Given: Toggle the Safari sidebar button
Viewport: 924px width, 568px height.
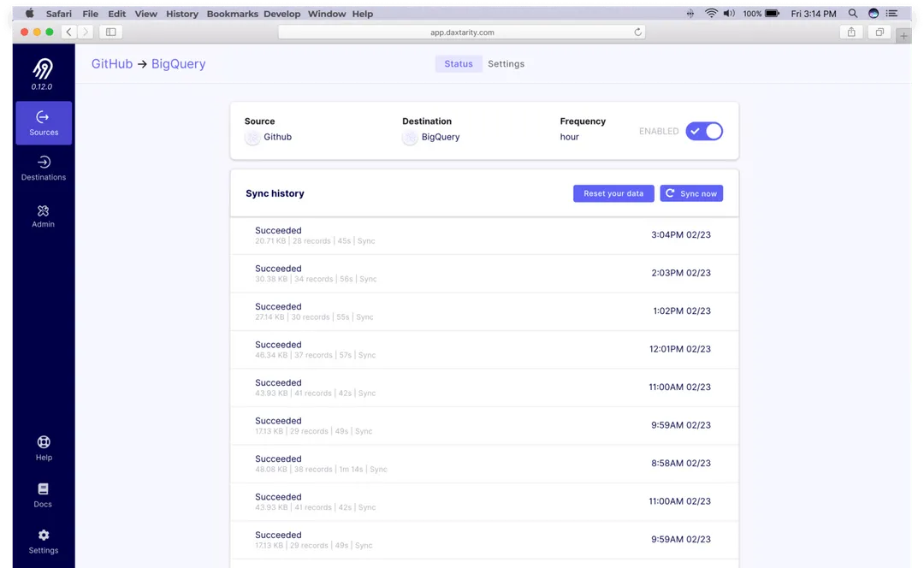Looking at the screenshot, I should click(x=110, y=32).
